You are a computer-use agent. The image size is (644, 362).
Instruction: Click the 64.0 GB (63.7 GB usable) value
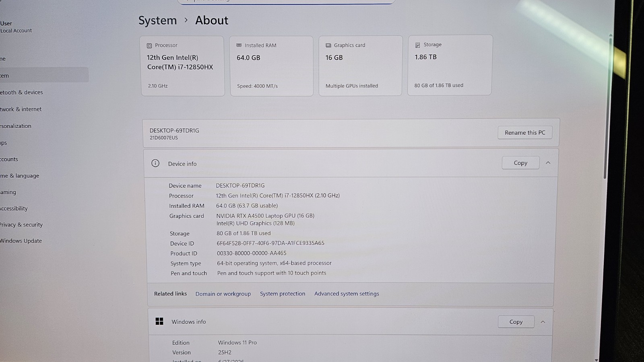coord(247,206)
